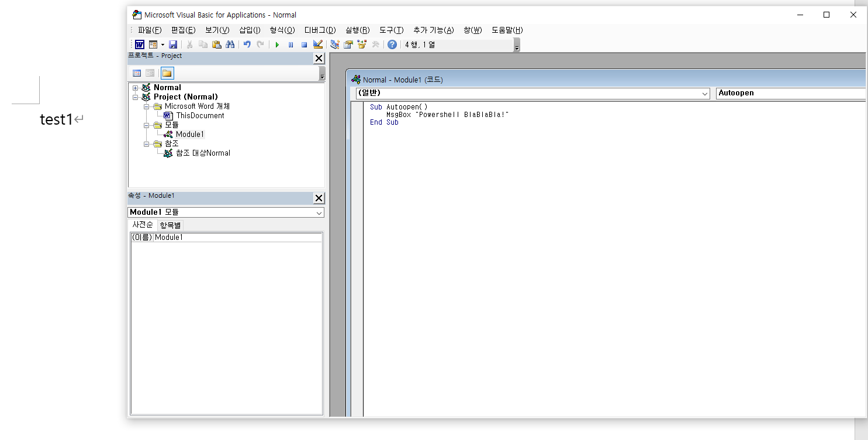Collapse the 모듈 folder node
Screen dimensions: 868x440
point(147,125)
